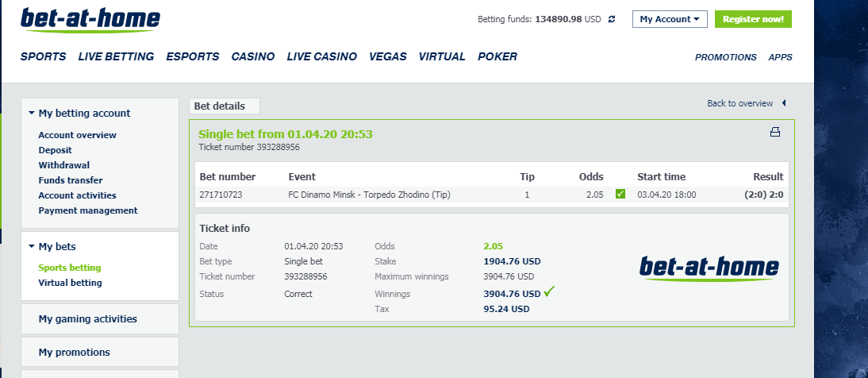868x378 pixels.
Task: Click event FC Dinamo Minsk - Torpedo Zhodino
Action: [x=369, y=195]
